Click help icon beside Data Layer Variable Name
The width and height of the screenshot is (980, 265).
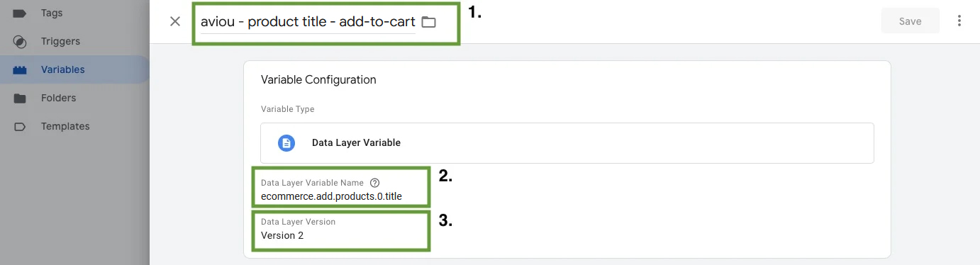375,183
